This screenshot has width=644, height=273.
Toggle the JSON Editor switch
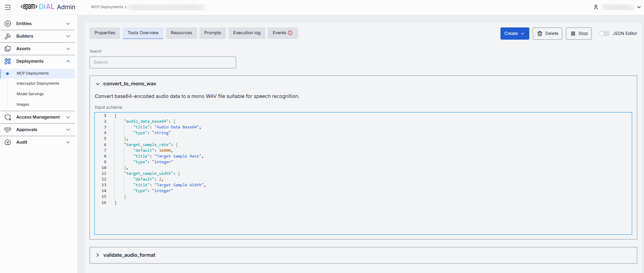[604, 34]
